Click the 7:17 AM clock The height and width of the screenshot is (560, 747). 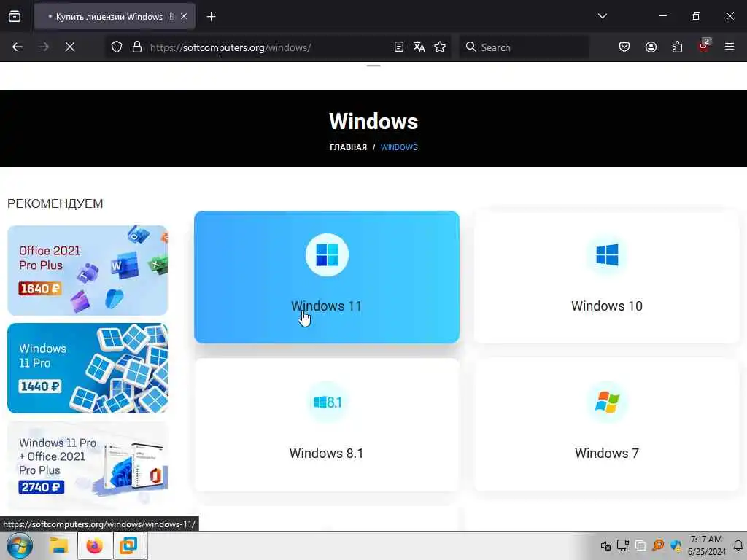pos(706,540)
